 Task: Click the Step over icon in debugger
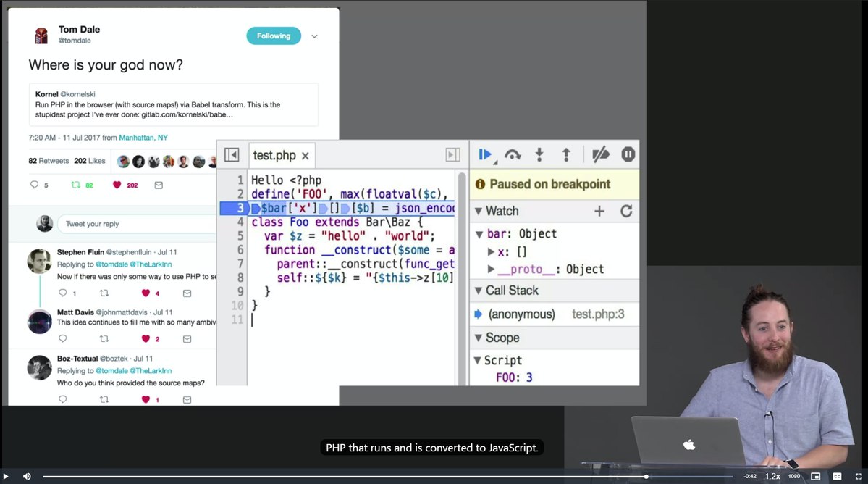click(x=513, y=155)
